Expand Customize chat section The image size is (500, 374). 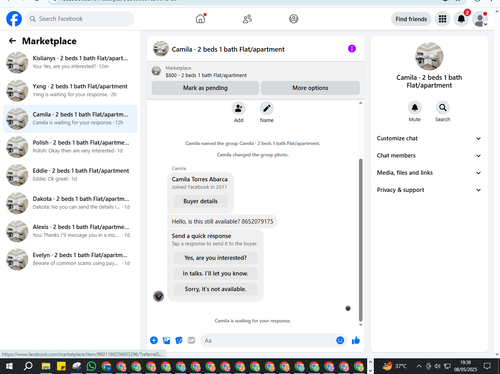429,138
